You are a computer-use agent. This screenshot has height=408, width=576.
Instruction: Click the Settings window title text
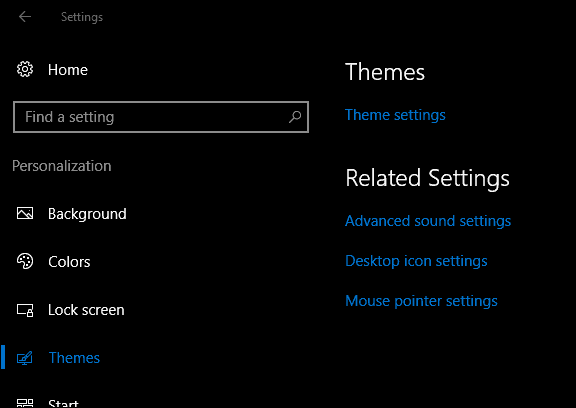coord(82,17)
